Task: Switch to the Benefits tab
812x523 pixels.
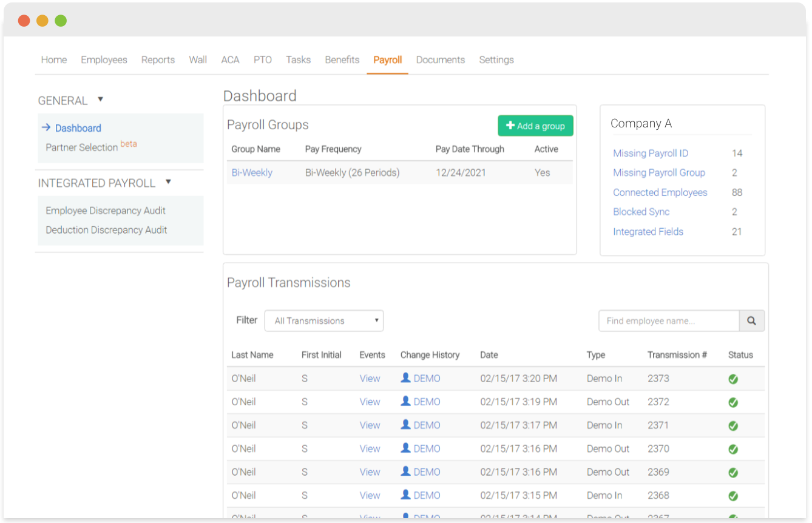Action: pos(342,59)
